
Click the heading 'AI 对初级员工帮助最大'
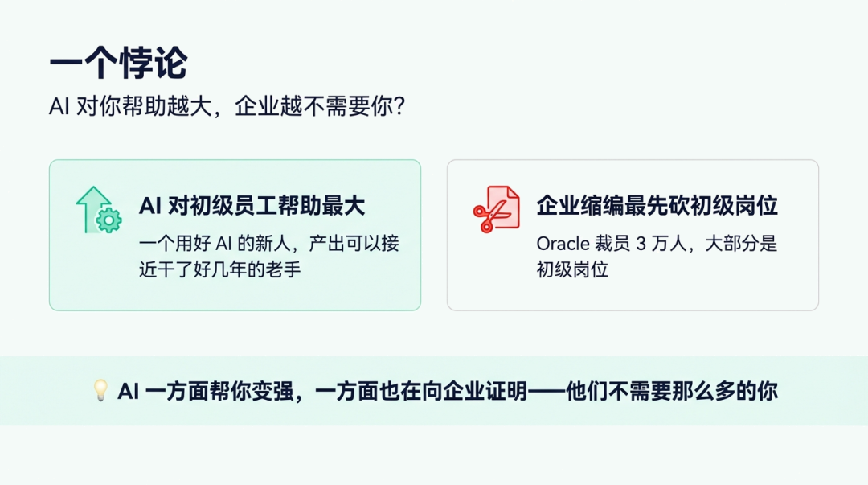click(x=252, y=206)
